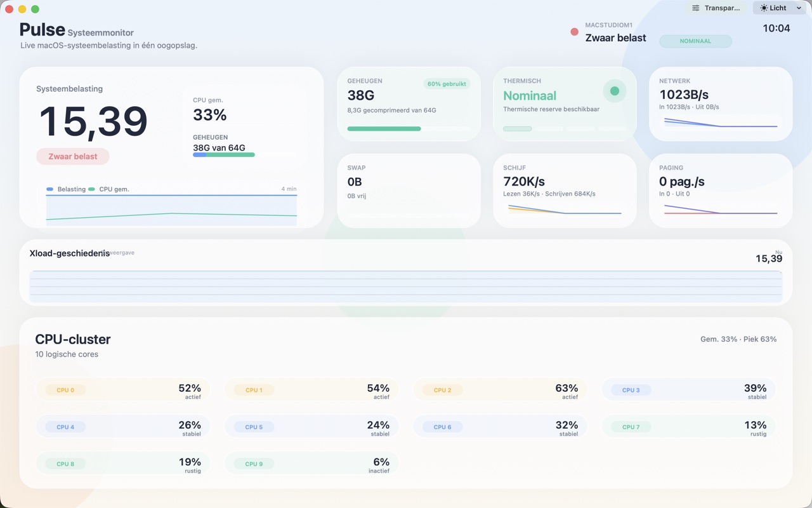Click the 33% CPU gem. value
The height and width of the screenshot is (508, 812).
[x=210, y=115]
